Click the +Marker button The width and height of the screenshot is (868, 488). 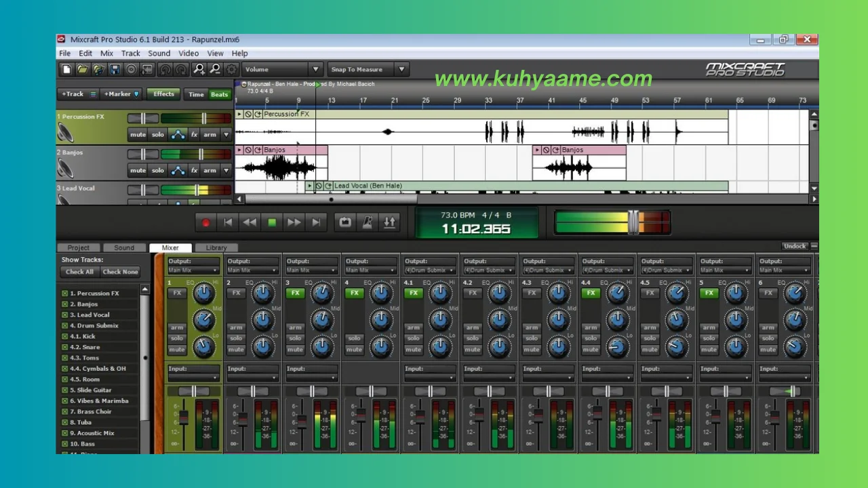pos(122,94)
